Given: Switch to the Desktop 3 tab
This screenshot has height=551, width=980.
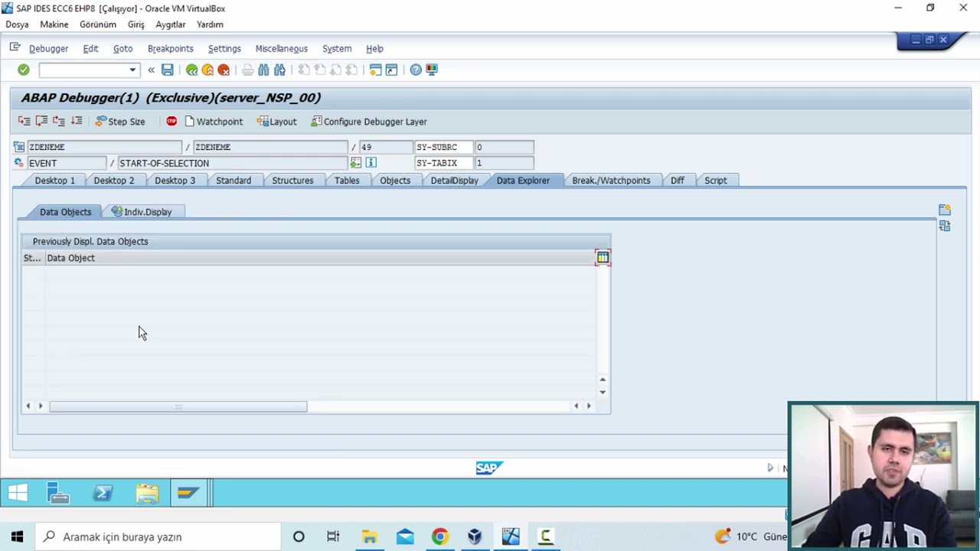Looking at the screenshot, I should (175, 181).
